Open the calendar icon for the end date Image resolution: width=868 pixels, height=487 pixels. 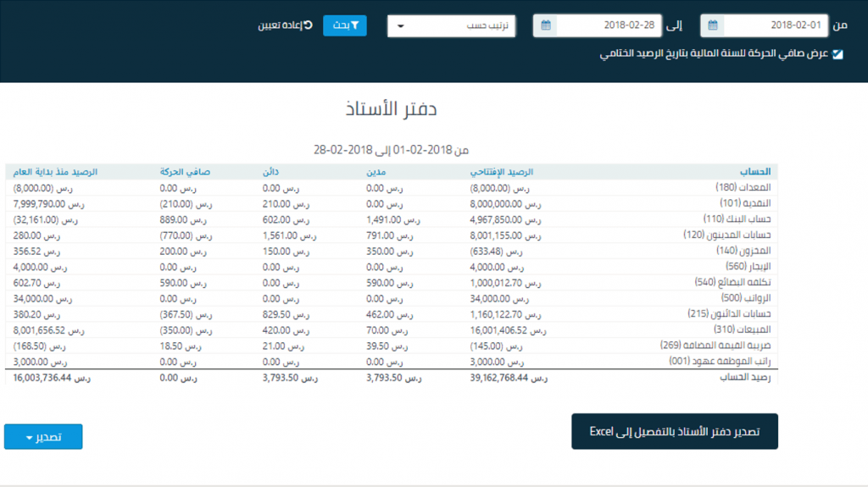(546, 25)
